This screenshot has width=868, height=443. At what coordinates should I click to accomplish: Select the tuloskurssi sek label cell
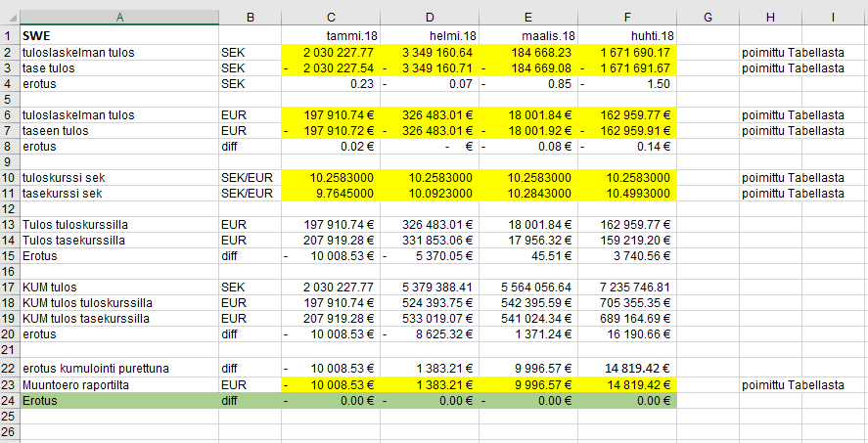(x=118, y=178)
